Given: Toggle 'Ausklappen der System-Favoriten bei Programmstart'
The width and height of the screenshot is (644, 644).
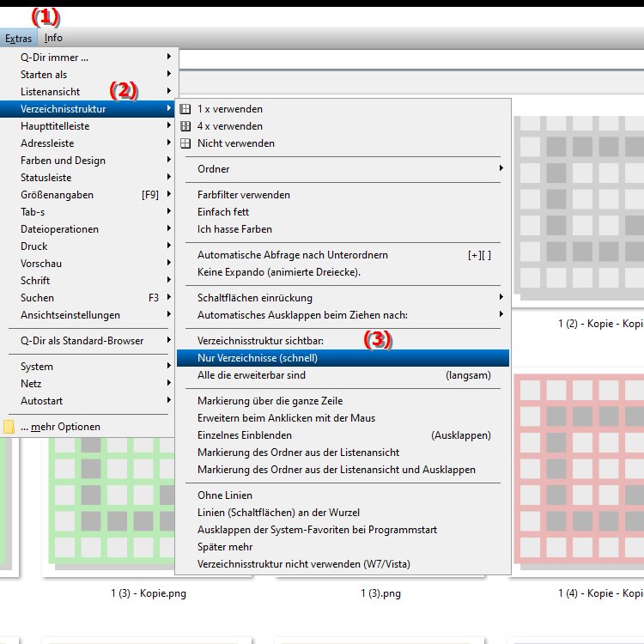Looking at the screenshot, I should pyautogui.click(x=343, y=530).
